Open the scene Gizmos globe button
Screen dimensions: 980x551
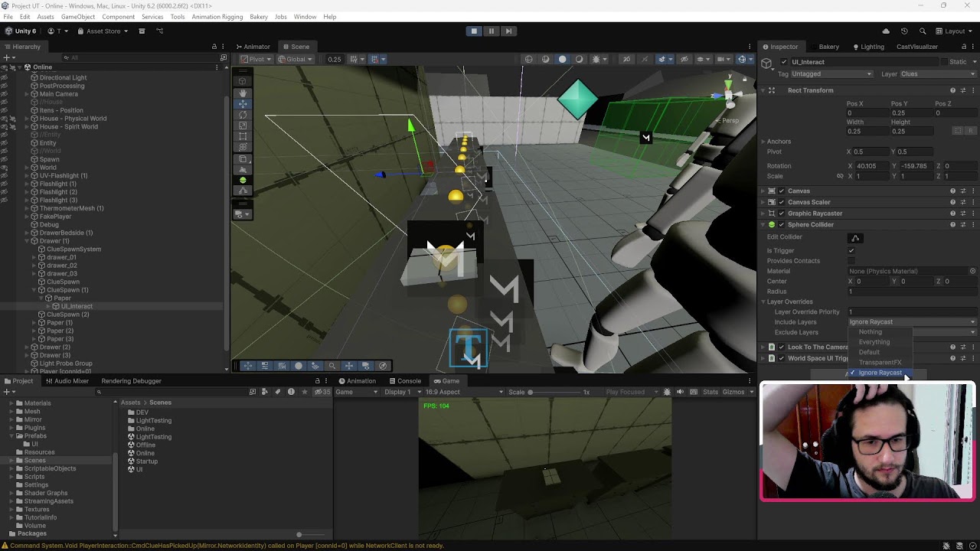tap(741, 59)
